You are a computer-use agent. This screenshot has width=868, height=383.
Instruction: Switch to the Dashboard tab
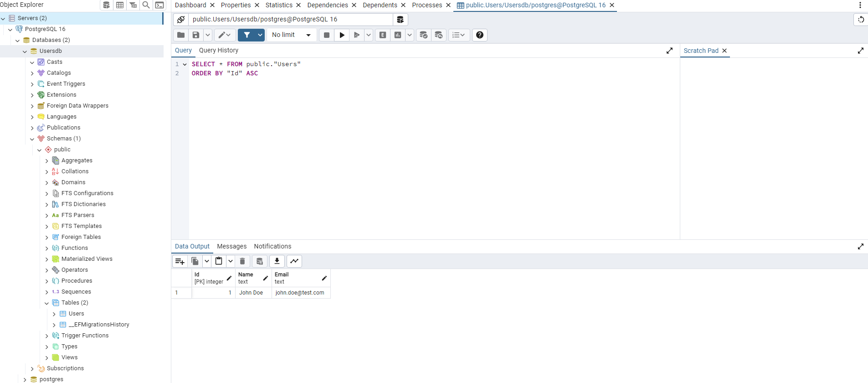(x=190, y=5)
